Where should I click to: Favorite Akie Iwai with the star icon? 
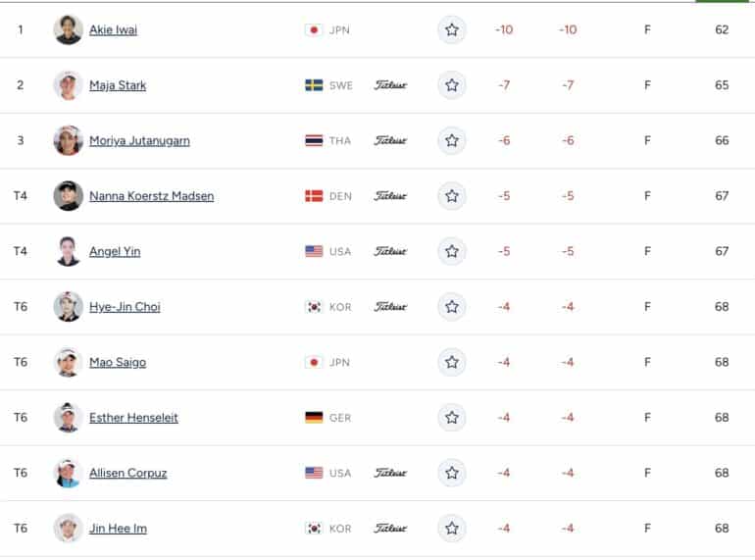pyautogui.click(x=452, y=29)
